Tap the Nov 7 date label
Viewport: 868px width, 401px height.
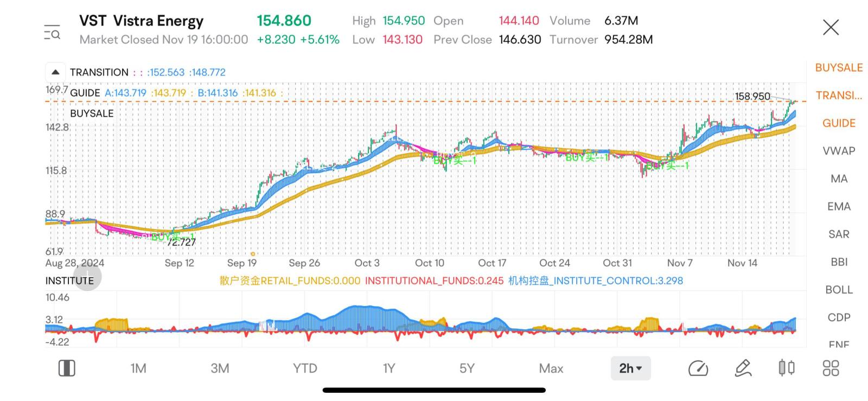coord(680,263)
